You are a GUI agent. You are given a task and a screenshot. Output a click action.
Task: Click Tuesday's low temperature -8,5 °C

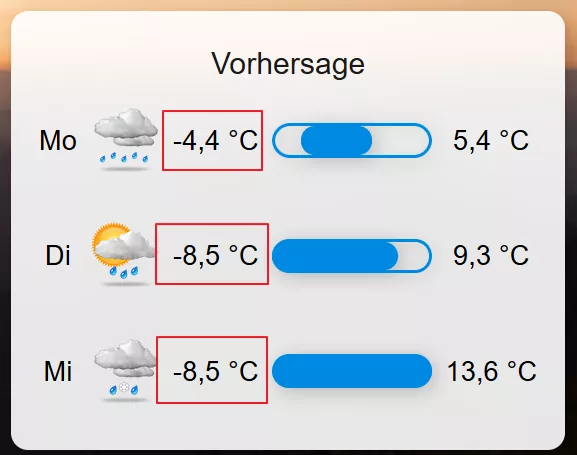216,255
